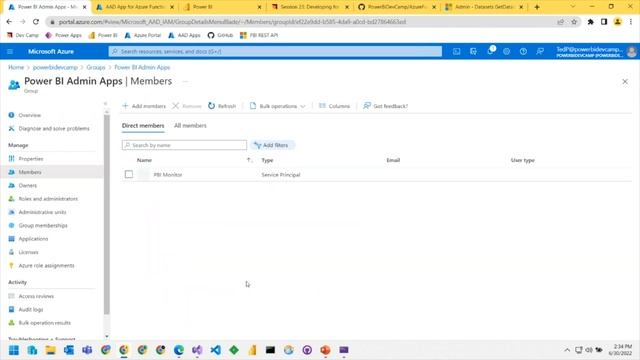Switch to the Session 23 browser tab
Image resolution: width=640 pixels, height=360 pixels.
tap(310, 7)
